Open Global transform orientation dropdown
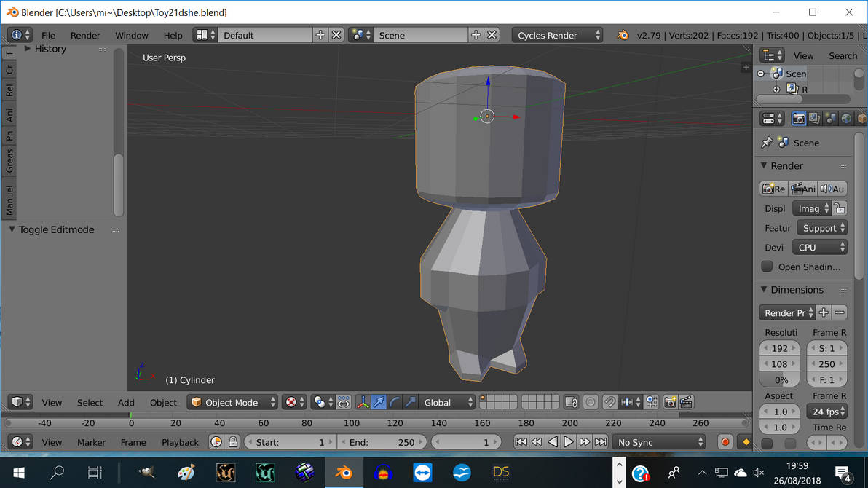Image resolution: width=868 pixels, height=488 pixels. click(x=447, y=402)
